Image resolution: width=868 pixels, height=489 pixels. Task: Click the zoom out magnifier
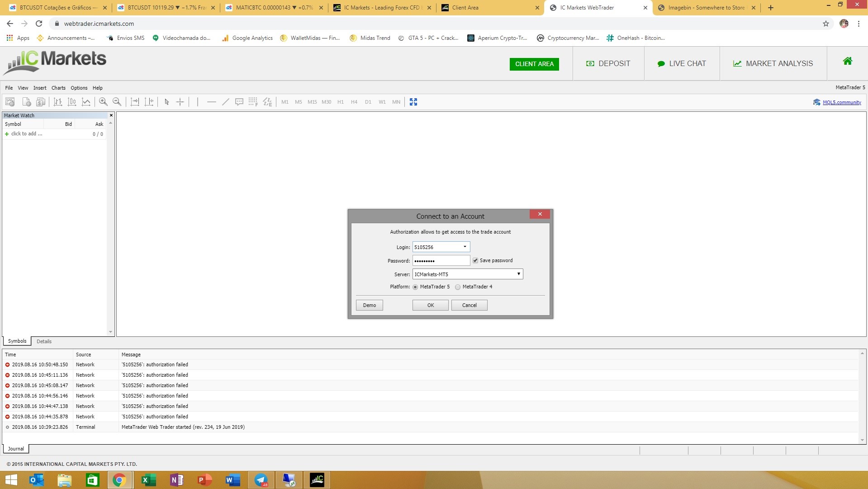tap(117, 102)
